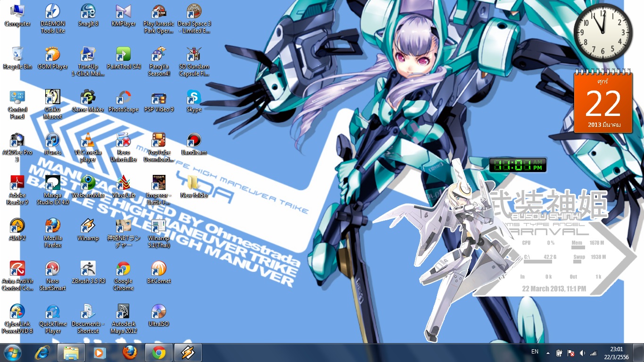Select the DAEMON Tools Lite shortcut

pyautogui.click(x=53, y=19)
